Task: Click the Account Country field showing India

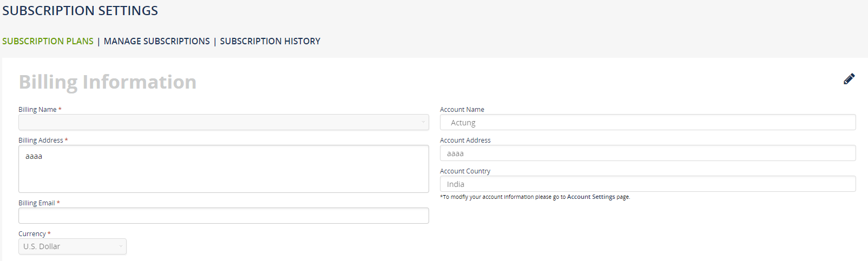Action: pyautogui.click(x=647, y=184)
